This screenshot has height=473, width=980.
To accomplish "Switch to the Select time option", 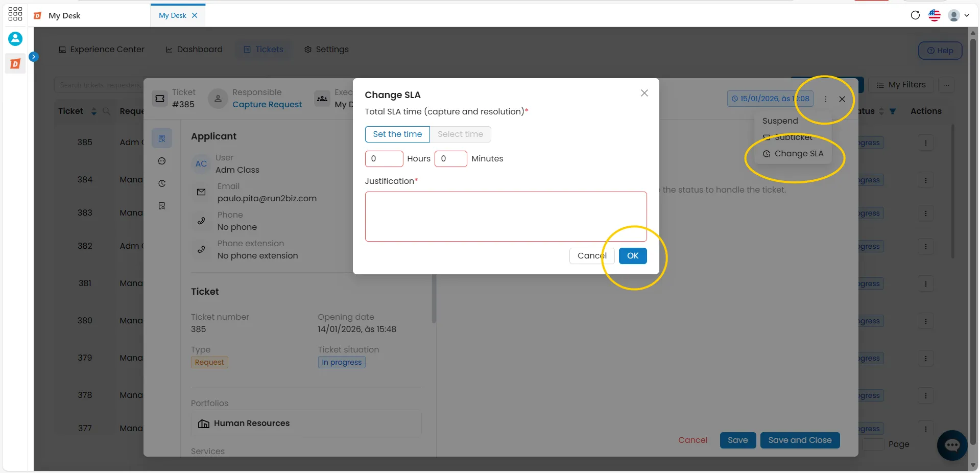I will click(x=460, y=134).
